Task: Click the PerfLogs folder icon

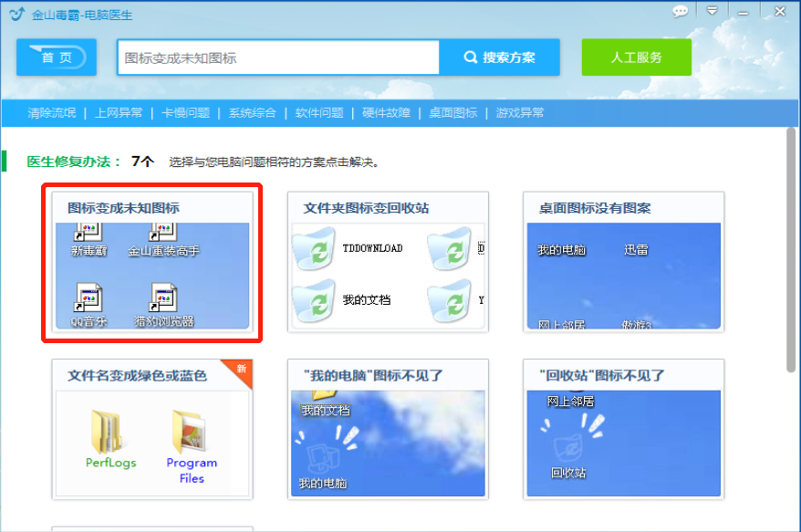Action: (x=107, y=432)
